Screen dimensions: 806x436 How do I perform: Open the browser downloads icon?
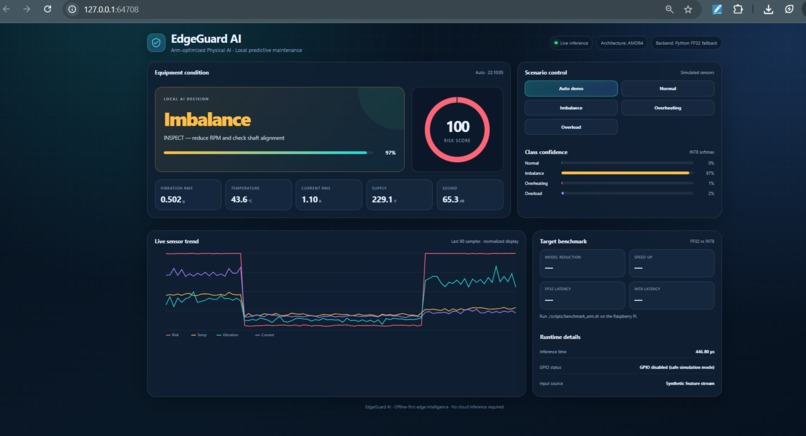point(768,9)
